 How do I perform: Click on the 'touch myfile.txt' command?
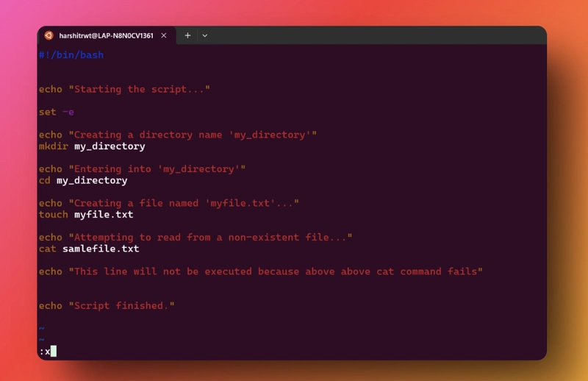click(x=86, y=215)
